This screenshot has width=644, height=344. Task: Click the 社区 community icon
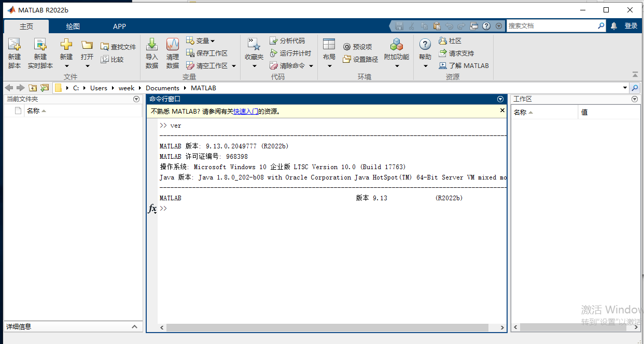tap(443, 40)
